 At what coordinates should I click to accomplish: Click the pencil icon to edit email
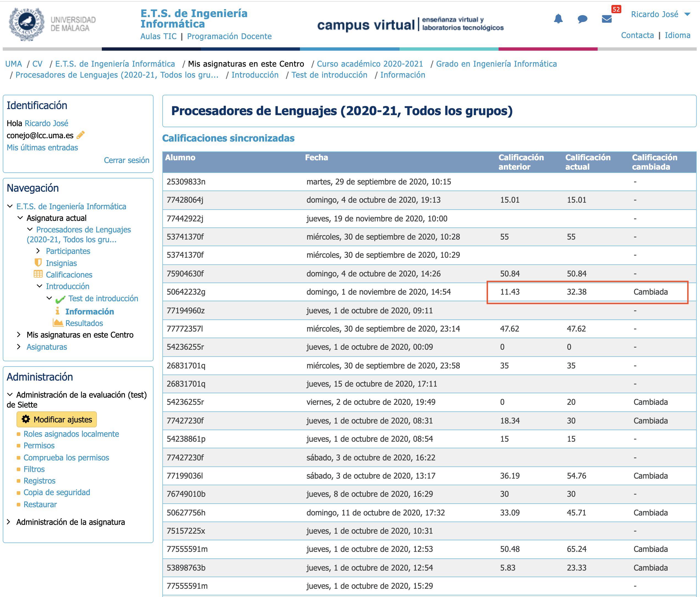click(x=80, y=135)
